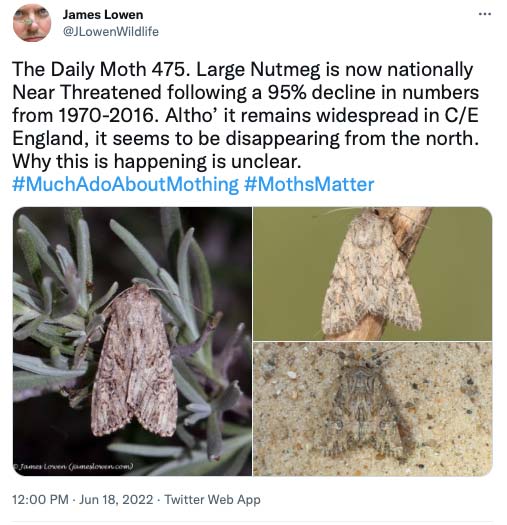Screen dimensions: 507x525
Task: Enlarge the moth on twig photo
Action: click(x=373, y=274)
